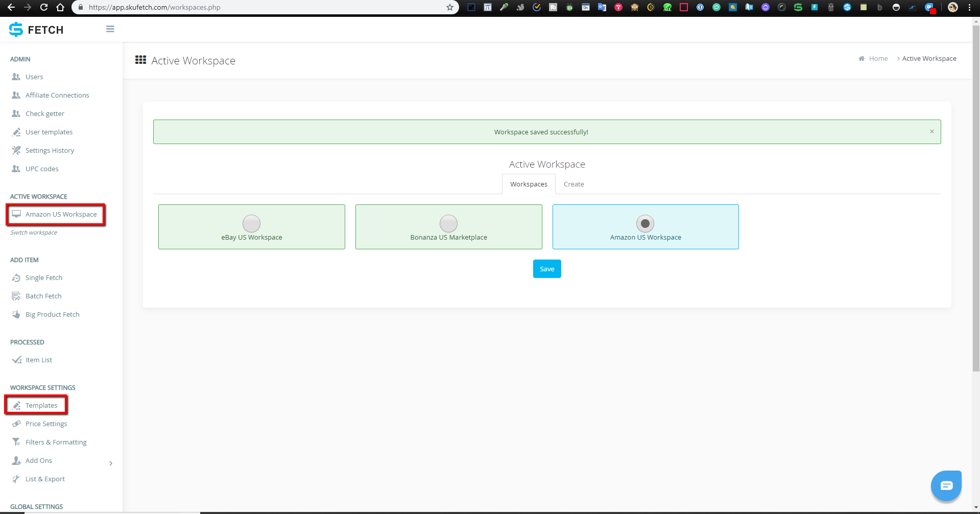Screen dimensions: 980x514
Task: Click the page vertical scrollbar
Action: [976, 198]
